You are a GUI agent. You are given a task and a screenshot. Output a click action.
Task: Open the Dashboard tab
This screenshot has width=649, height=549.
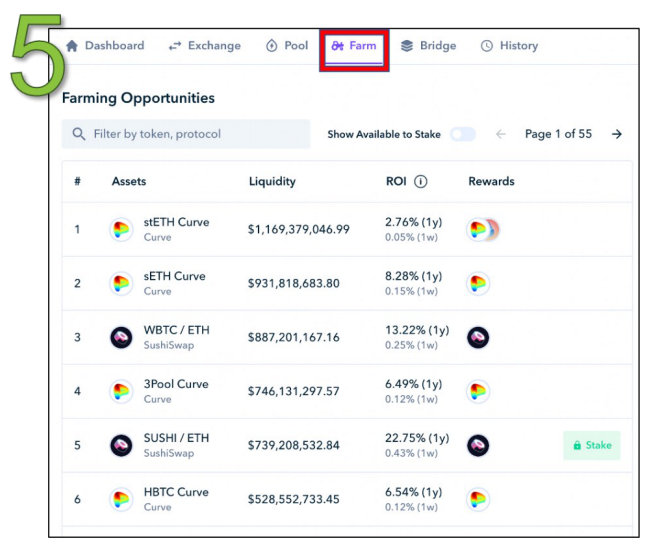pos(104,46)
